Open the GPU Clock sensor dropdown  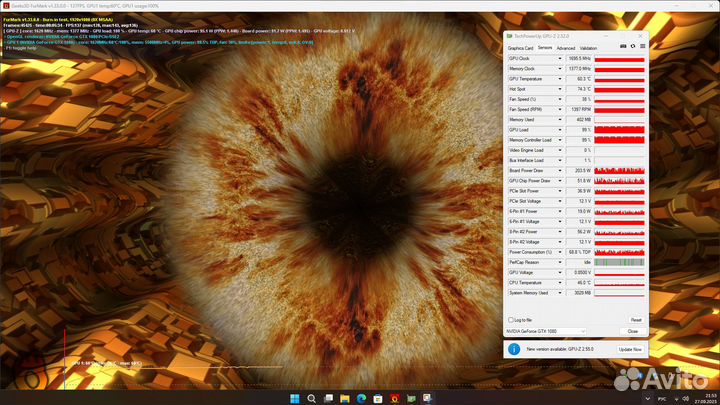point(560,59)
